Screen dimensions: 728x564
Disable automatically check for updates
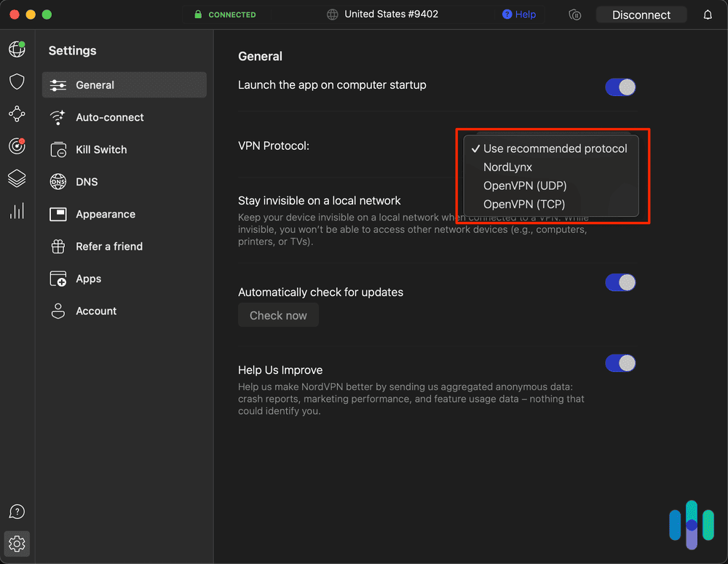pos(620,282)
